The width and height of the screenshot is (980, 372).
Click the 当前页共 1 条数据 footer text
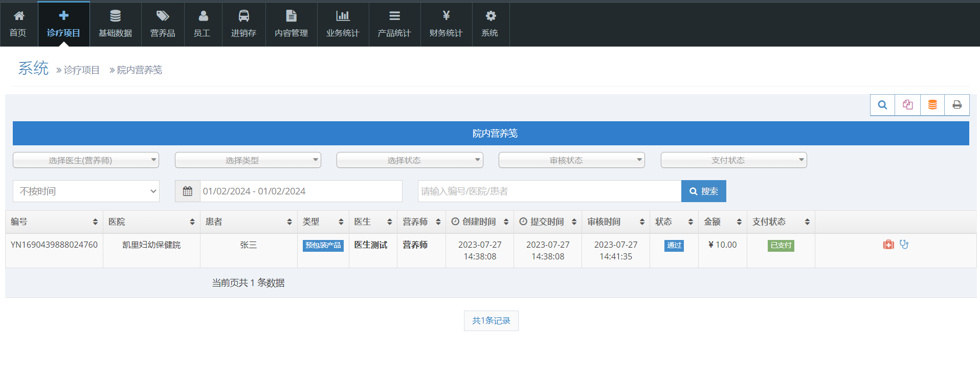click(249, 282)
